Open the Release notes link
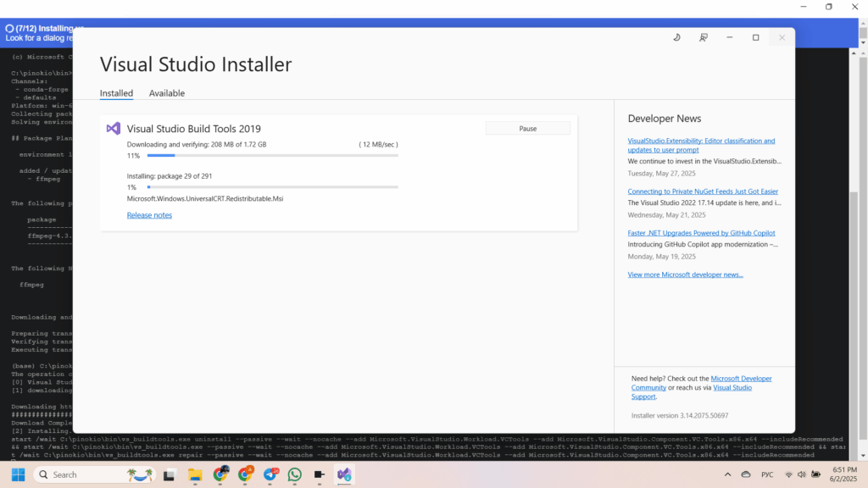The height and width of the screenshot is (488, 868). click(x=149, y=215)
